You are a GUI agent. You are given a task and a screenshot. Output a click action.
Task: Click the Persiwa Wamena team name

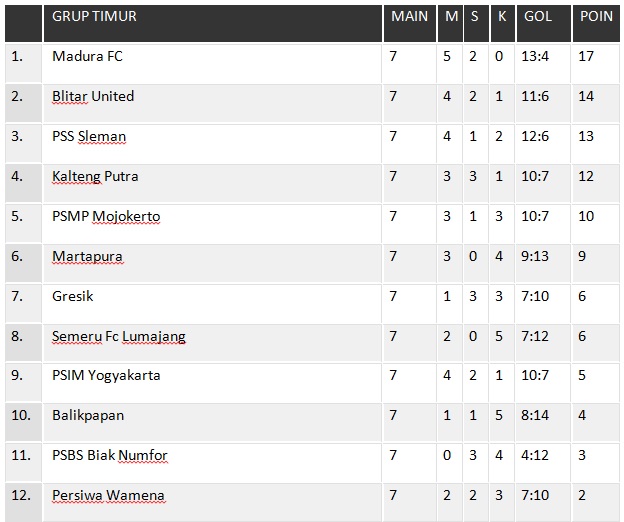(108, 496)
